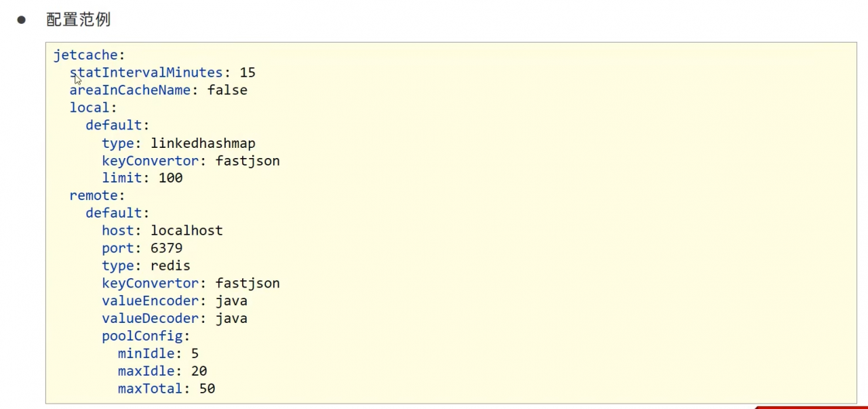Click the maxTotal value 50
The height and width of the screenshot is (409, 868).
(207, 389)
